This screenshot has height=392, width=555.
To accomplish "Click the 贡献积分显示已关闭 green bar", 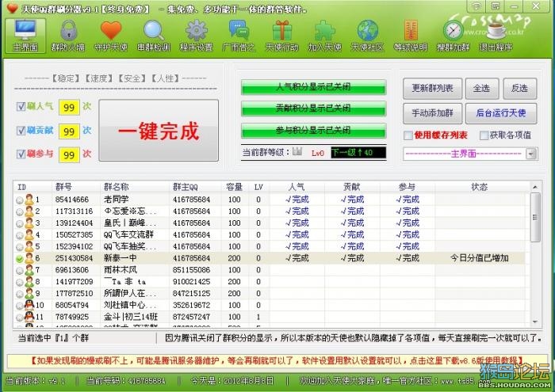I will pyautogui.click(x=313, y=108).
